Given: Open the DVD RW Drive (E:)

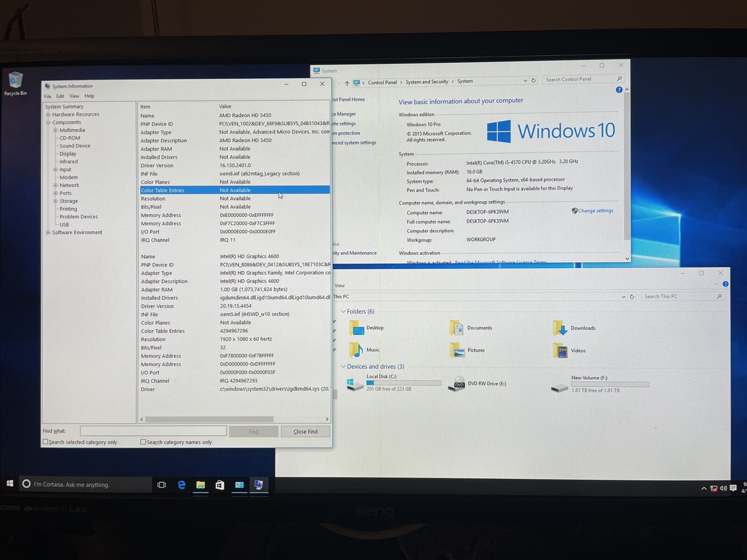Looking at the screenshot, I should (x=477, y=384).
